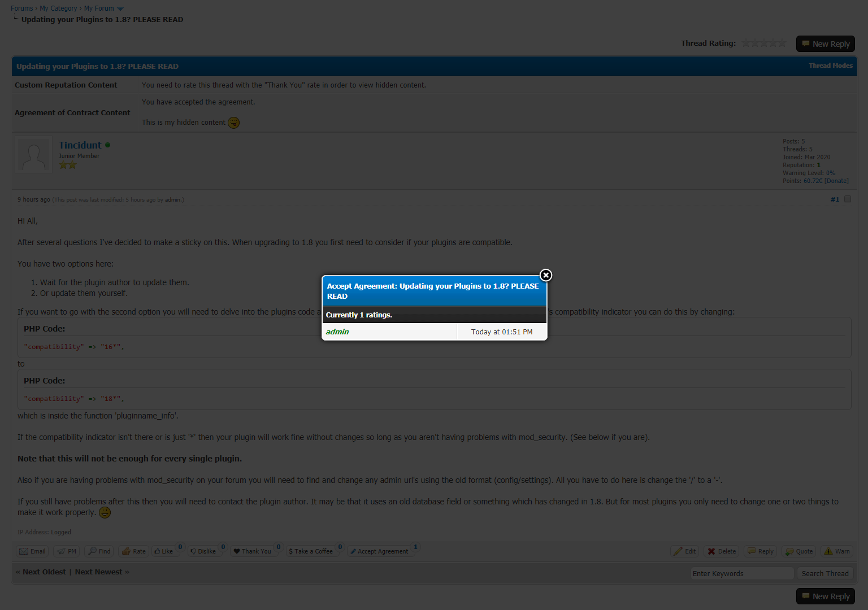
Task: Send an Email to the poster
Action: [x=32, y=551]
